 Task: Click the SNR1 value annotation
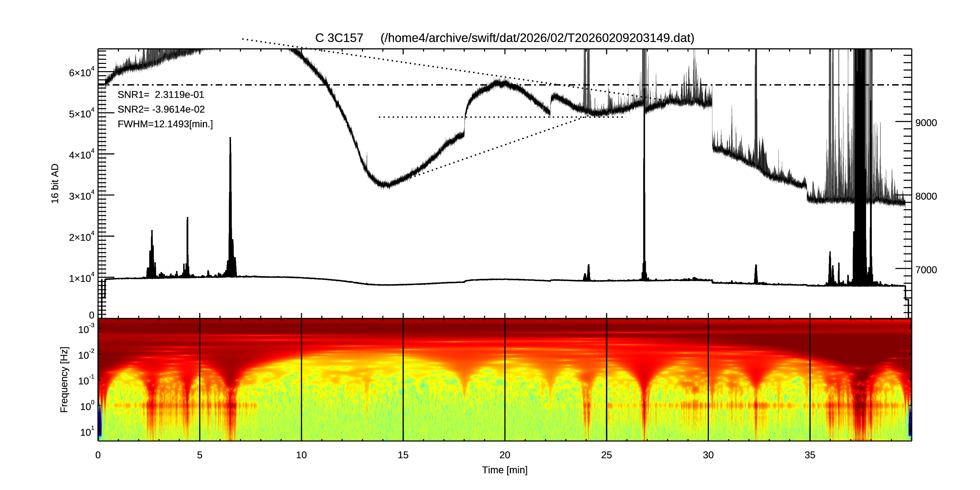pos(160,95)
